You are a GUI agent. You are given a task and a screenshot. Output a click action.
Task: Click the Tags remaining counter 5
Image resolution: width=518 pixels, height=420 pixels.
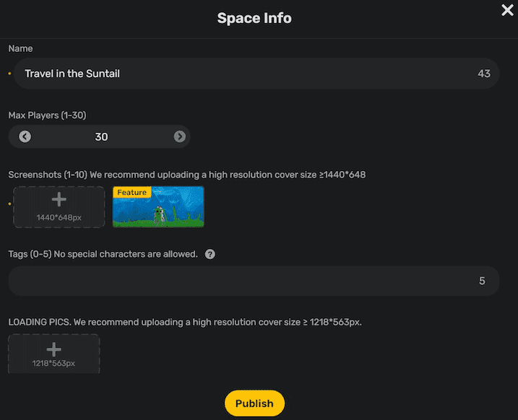click(x=482, y=281)
